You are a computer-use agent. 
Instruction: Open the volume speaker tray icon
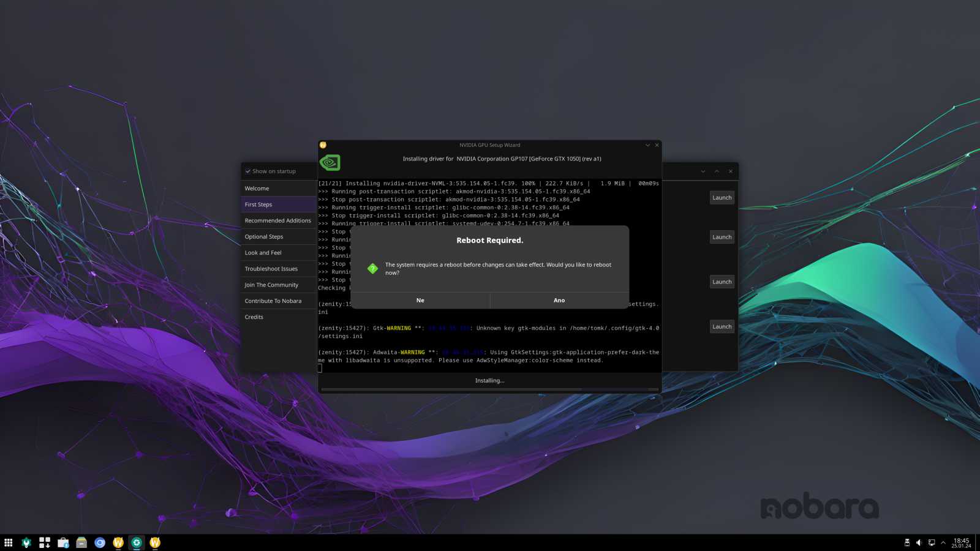point(919,542)
